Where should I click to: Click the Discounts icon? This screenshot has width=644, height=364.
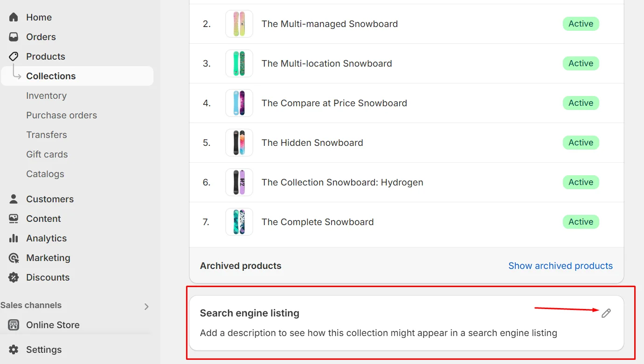point(14,277)
